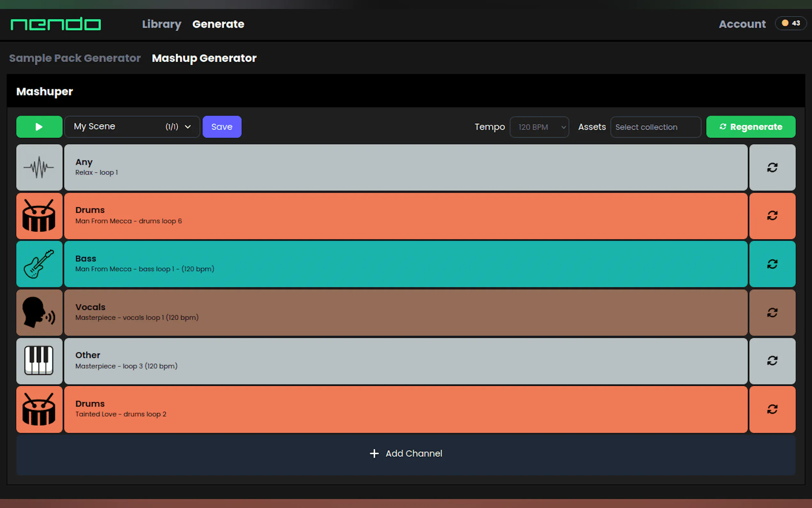Open the Library page
Image resolution: width=812 pixels, height=508 pixels.
pos(161,24)
